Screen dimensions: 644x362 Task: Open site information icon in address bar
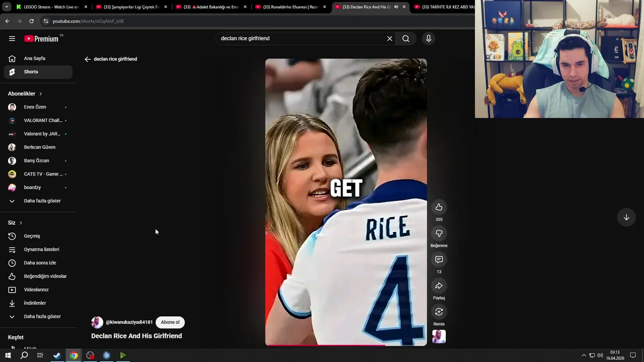[46, 21]
